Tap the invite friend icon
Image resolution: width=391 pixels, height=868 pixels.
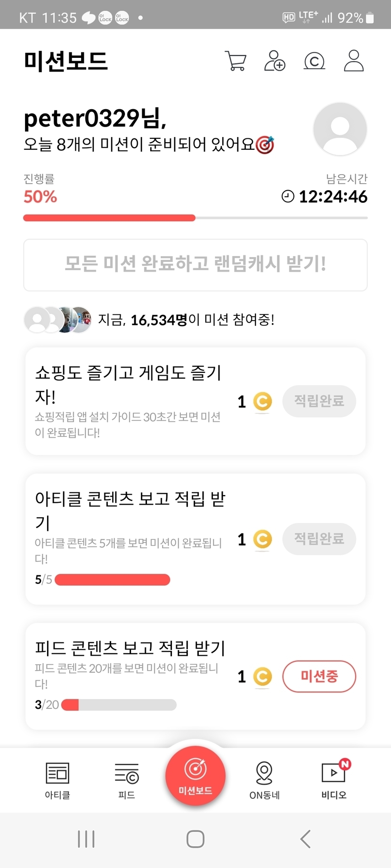275,61
